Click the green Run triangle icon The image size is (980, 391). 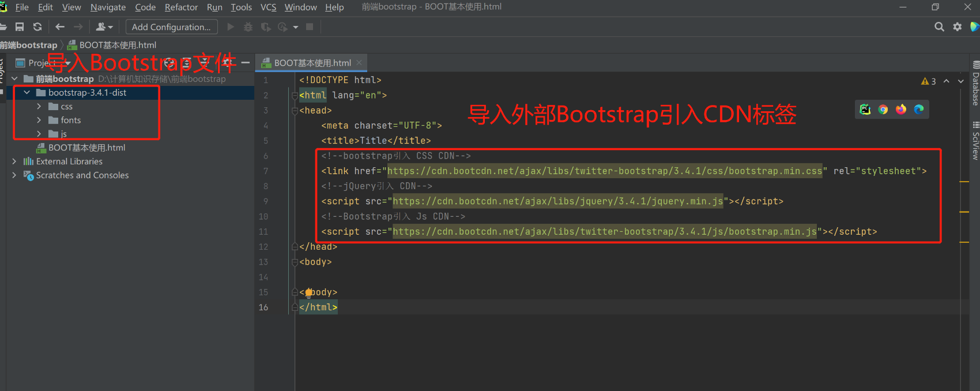click(231, 27)
